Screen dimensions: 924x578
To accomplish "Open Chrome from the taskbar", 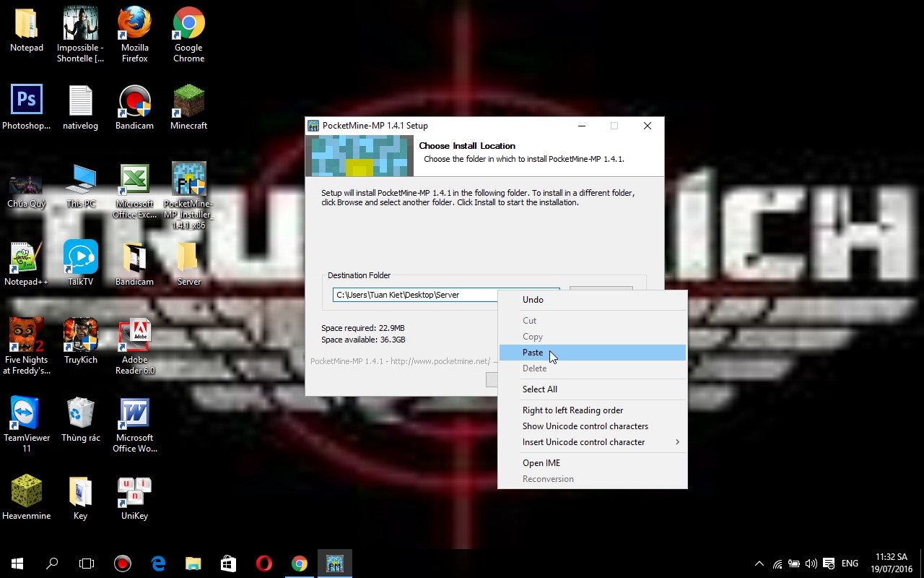I will click(x=299, y=564).
